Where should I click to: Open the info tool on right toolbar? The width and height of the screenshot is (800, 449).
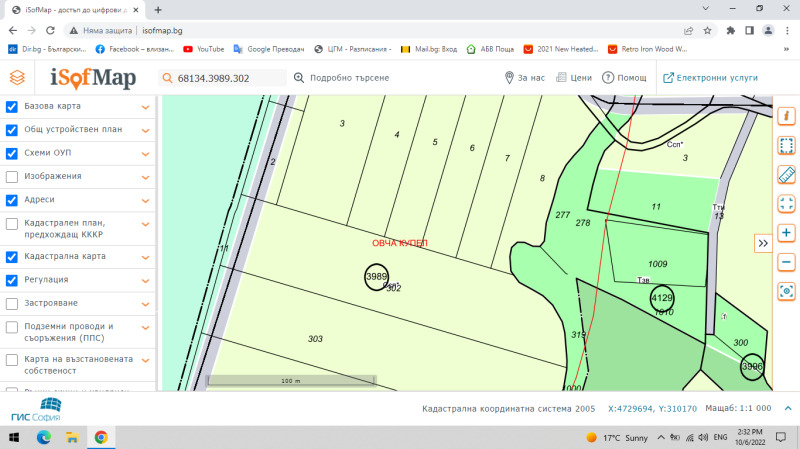[x=786, y=116]
